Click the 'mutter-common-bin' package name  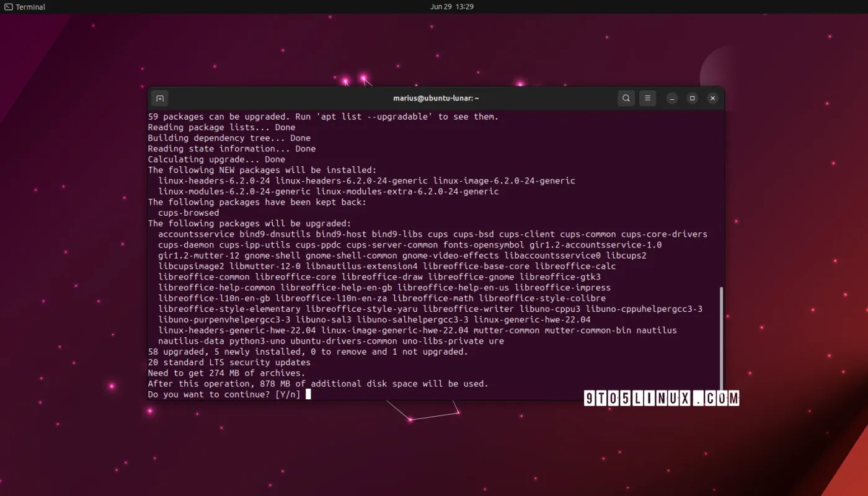pyautogui.click(x=588, y=330)
